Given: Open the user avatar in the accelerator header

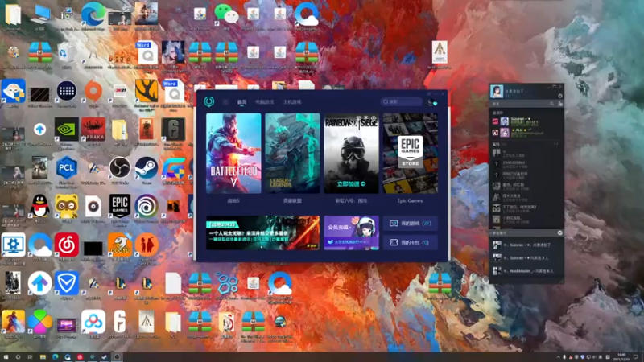Looking at the screenshot, I should click(x=431, y=102).
